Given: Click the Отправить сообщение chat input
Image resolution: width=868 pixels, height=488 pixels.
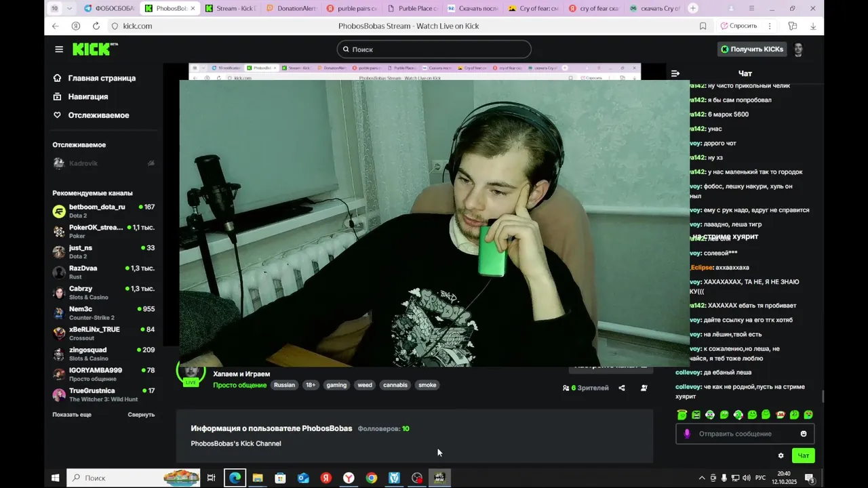Looking at the screenshot, I should click(745, 434).
